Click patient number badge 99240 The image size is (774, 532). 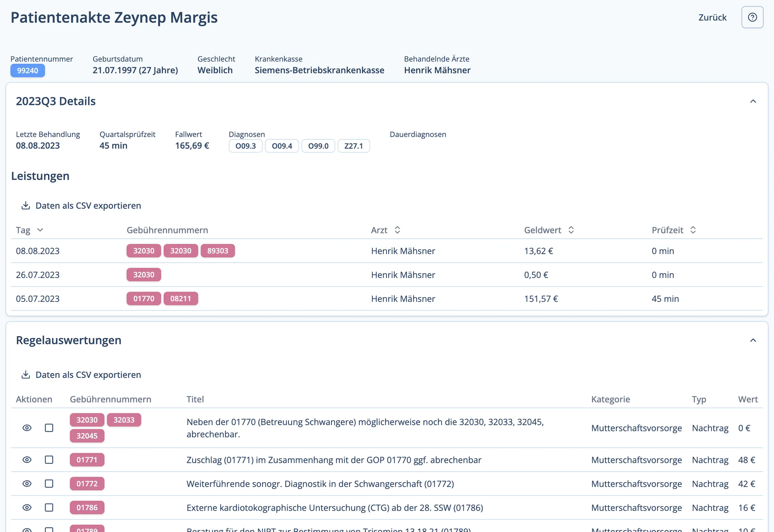28,71
